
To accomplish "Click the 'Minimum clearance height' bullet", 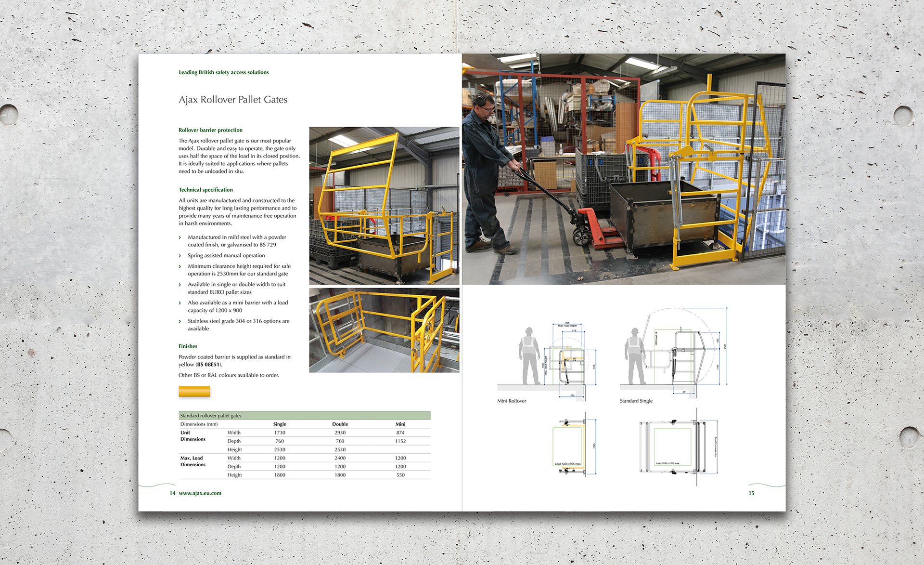I will [x=239, y=270].
